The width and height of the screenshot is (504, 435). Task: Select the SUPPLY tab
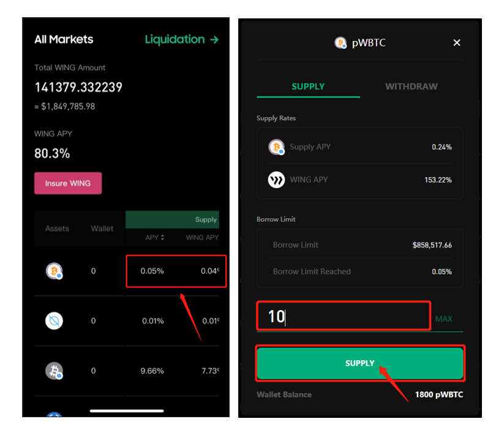click(x=308, y=86)
